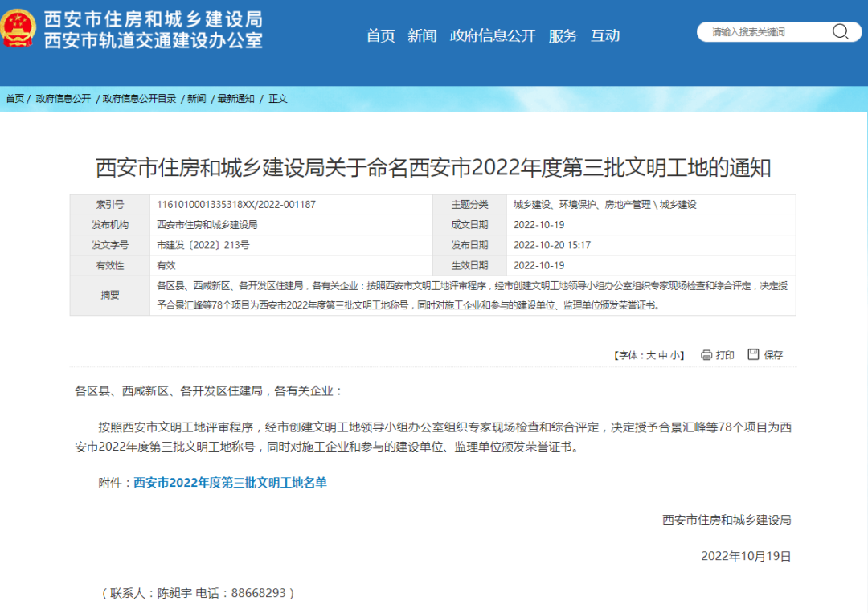Go to 首页 in the top navigation
868x613 pixels.
coord(380,36)
